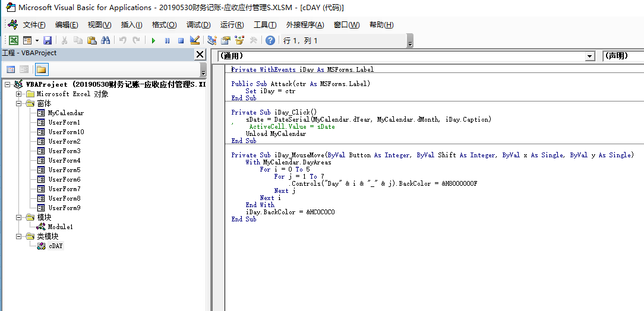Click code line 'Set iDay = ctr'
Viewport: 644px width, 311px height.
(270, 91)
